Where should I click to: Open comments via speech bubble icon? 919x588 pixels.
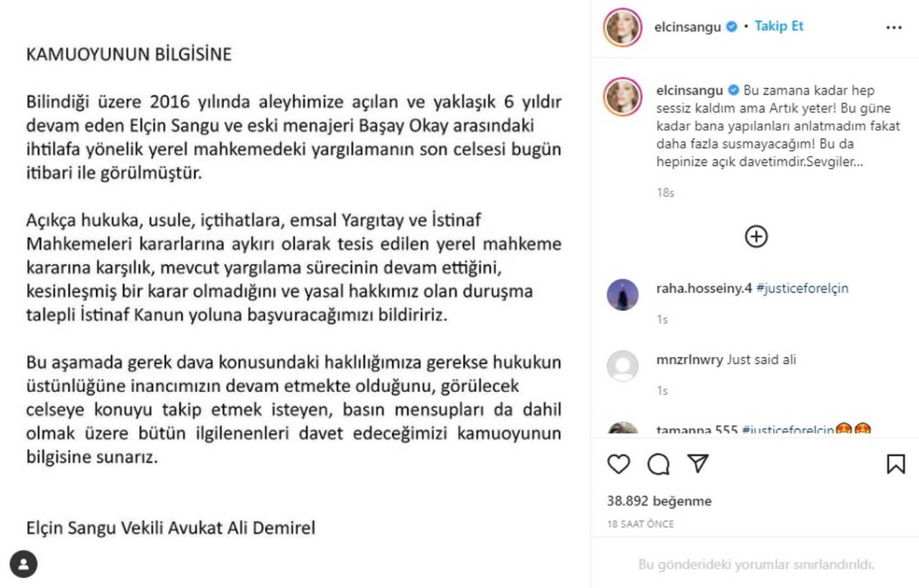(658, 465)
